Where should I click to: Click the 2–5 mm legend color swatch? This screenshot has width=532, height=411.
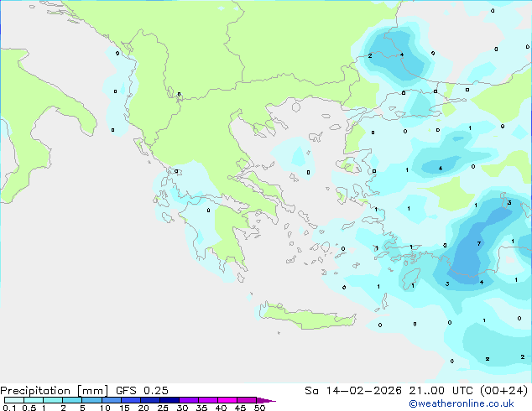click(x=72, y=400)
